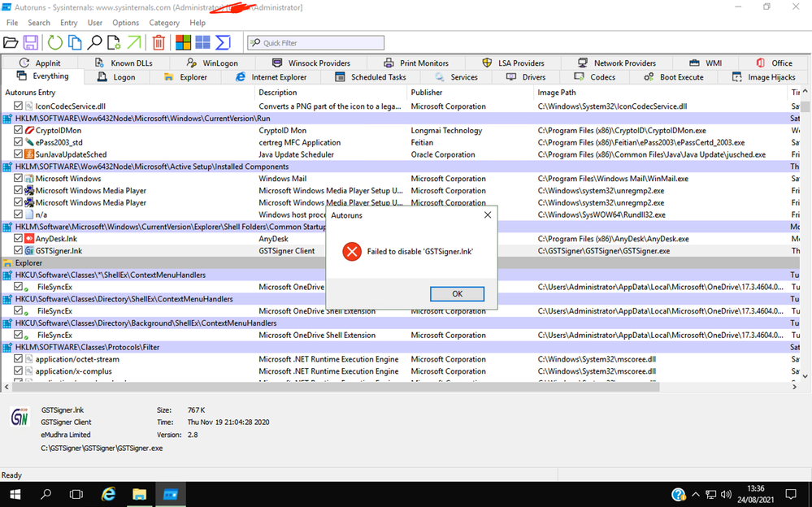Viewport: 812px width, 507px height.
Task: Disable the AnyDesk.lnk checkbox
Action: pyautogui.click(x=18, y=238)
